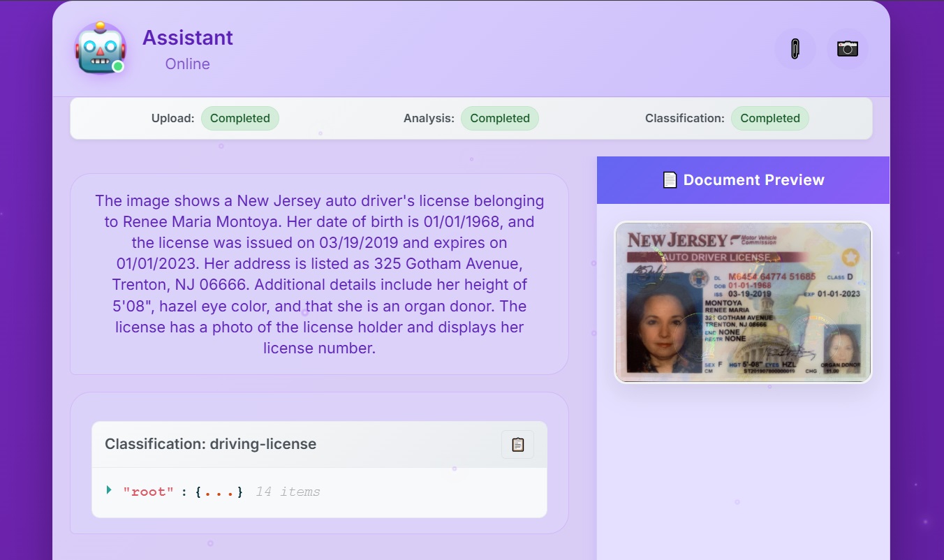The image size is (944, 560).
Task: Click the "Upload:" label
Action: (172, 118)
